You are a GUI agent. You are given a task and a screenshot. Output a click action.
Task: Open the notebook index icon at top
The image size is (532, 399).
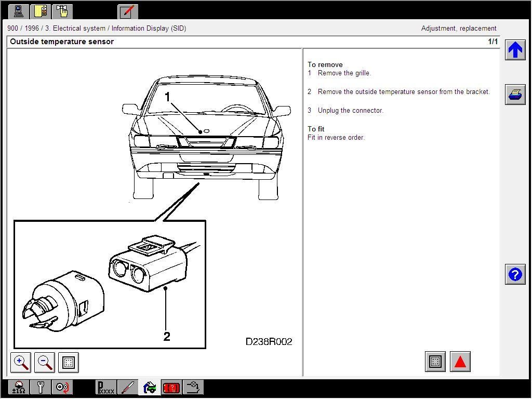pos(40,10)
